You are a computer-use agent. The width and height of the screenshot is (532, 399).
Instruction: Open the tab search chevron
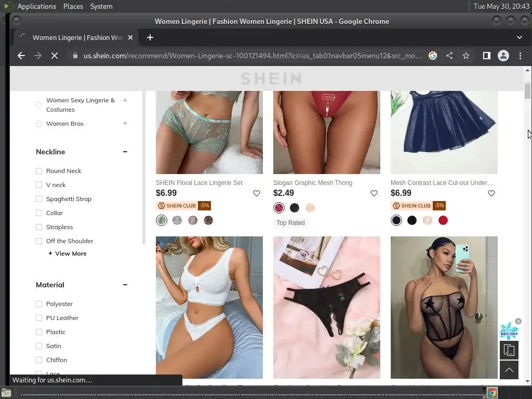520,37
